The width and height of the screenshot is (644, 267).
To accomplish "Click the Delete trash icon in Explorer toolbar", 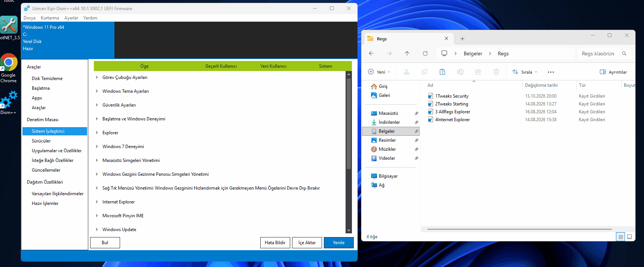I will (496, 72).
